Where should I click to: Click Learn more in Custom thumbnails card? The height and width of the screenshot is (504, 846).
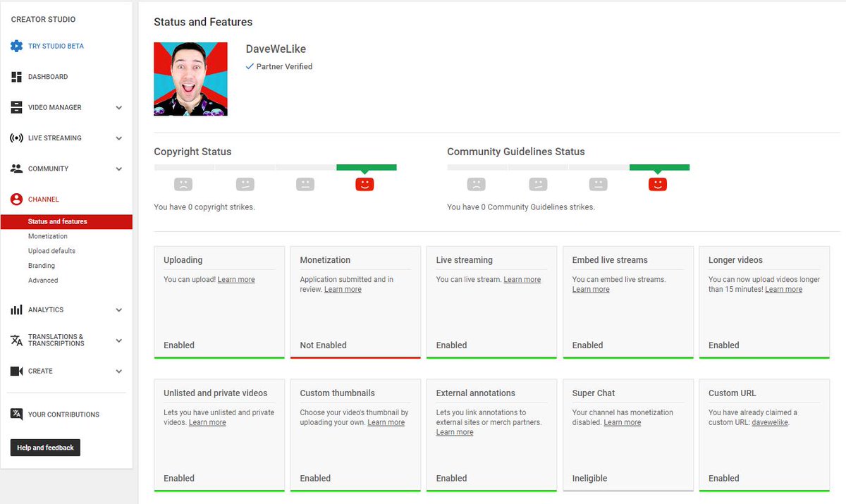pos(386,423)
